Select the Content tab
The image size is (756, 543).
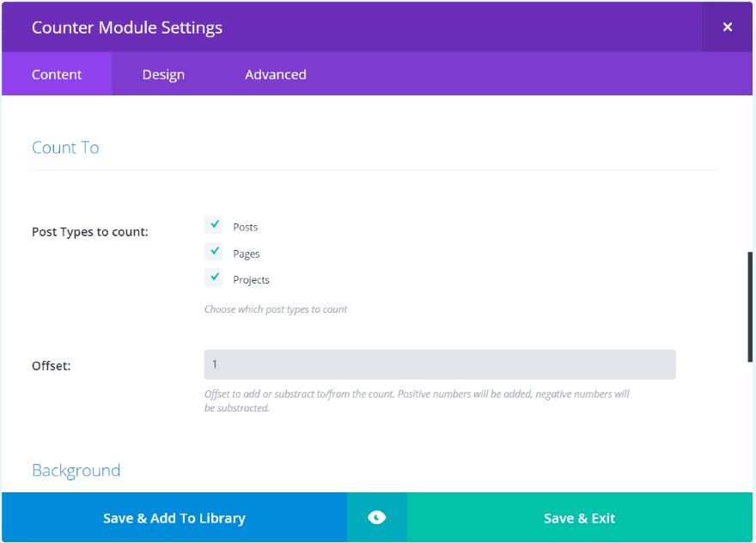coord(57,75)
